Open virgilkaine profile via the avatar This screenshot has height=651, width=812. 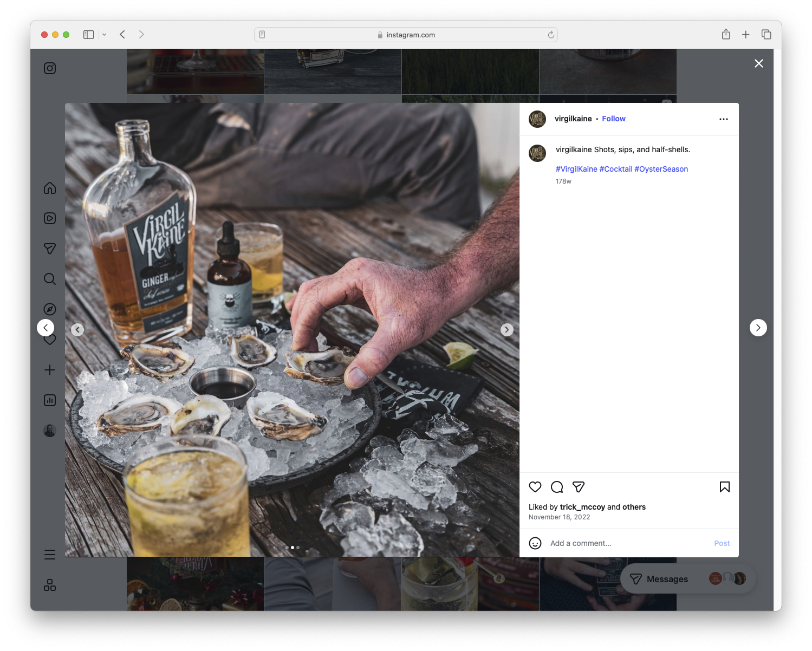(x=537, y=119)
